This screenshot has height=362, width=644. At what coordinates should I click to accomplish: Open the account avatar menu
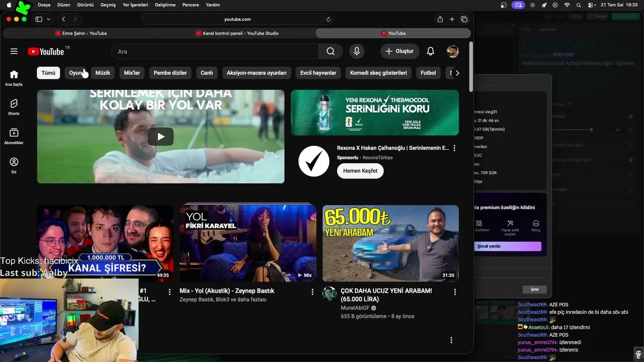tap(453, 51)
